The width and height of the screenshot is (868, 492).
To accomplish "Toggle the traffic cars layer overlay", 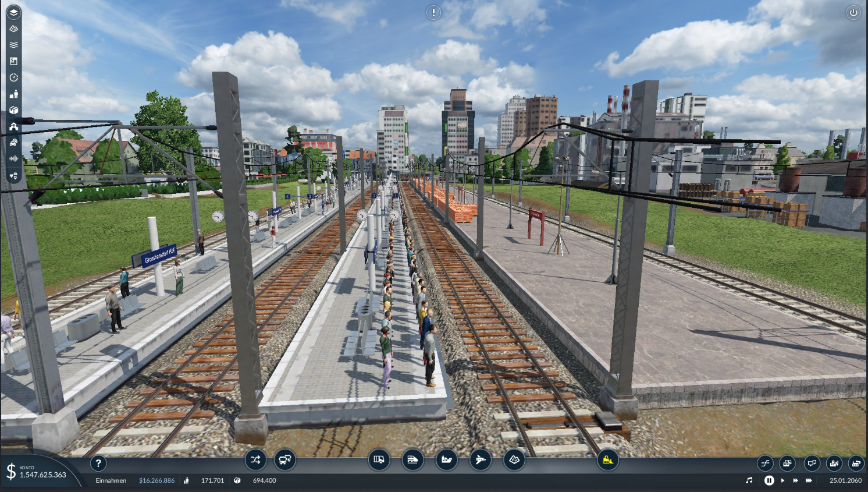I will click(13, 143).
